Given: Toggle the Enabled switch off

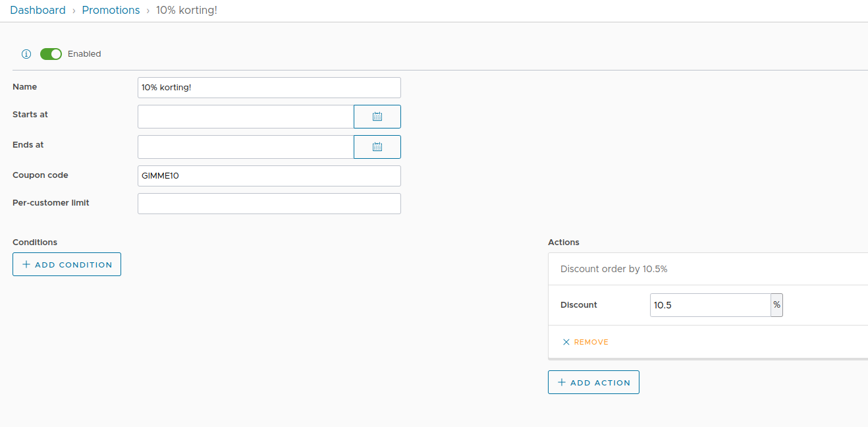Looking at the screenshot, I should [x=51, y=54].
